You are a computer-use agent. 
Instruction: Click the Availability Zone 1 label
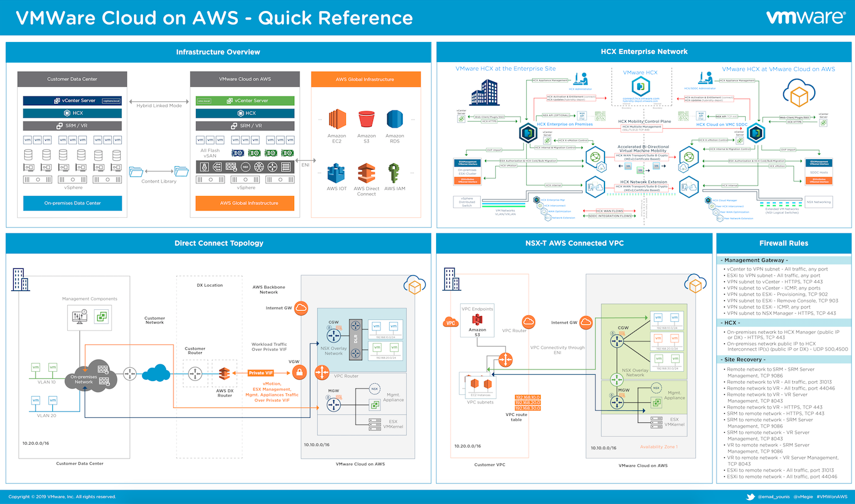point(659,447)
